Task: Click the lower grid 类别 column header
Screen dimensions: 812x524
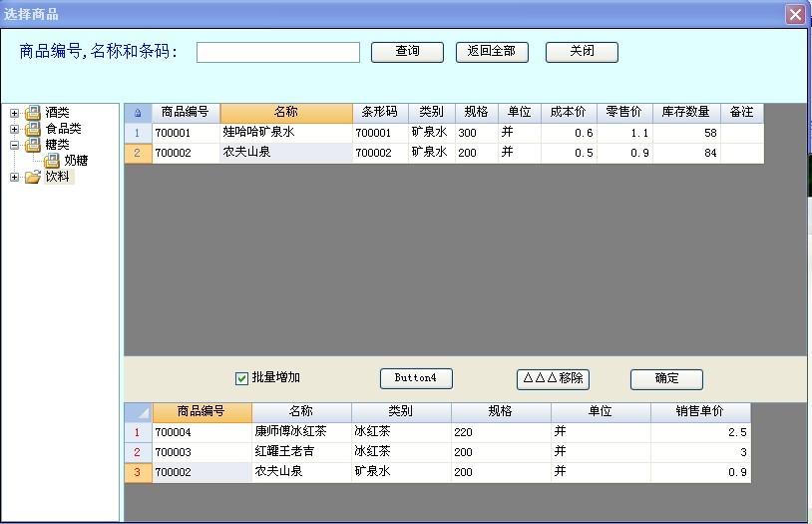Action: point(401,412)
